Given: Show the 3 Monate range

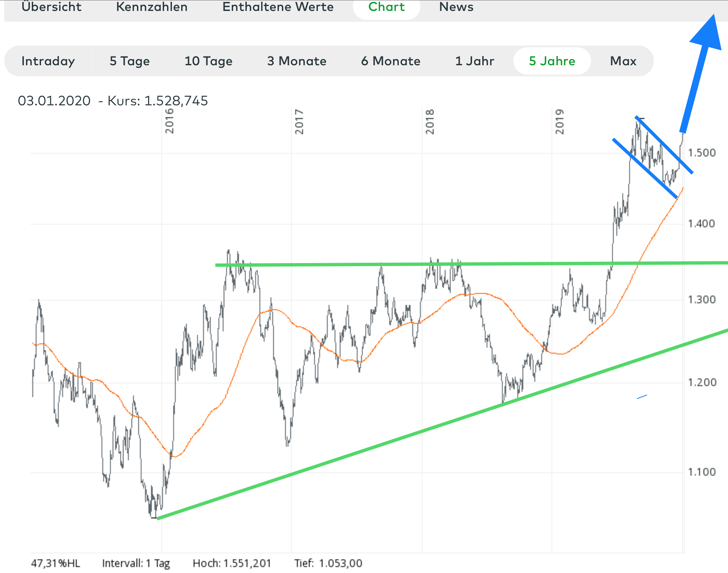Looking at the screenshot, I should click(x=297, y=61).
